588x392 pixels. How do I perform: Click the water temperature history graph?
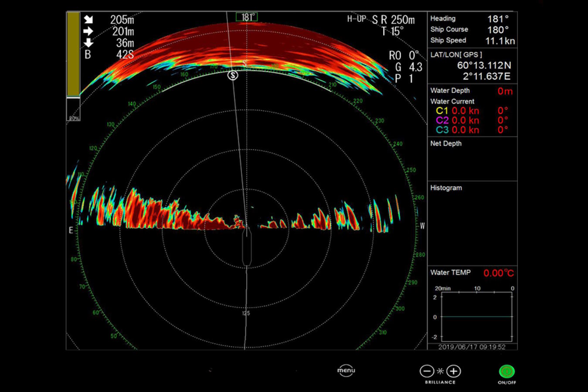point(477,317)
